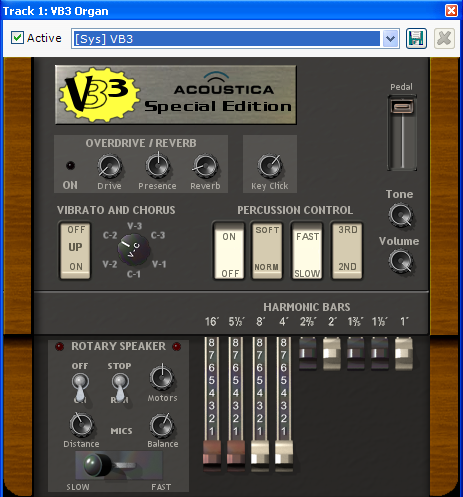Toggle Percussion 3RD/2ND harmonic switch

347,250
